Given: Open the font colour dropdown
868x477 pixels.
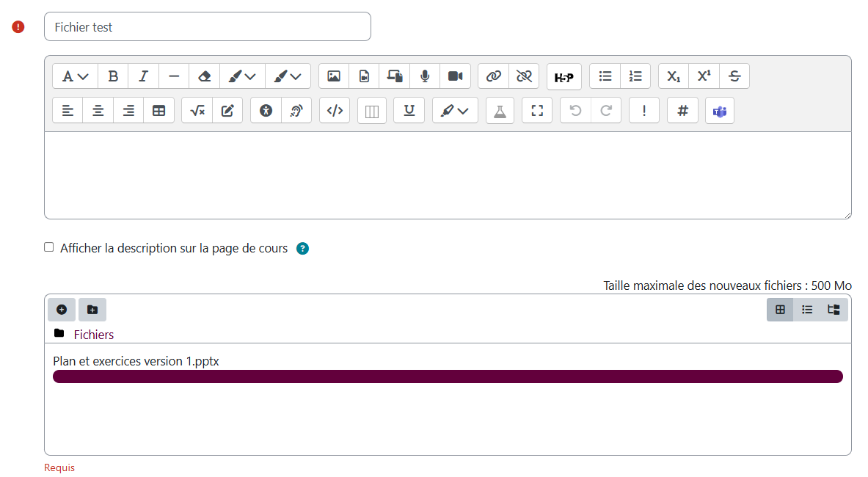Looking at the screenshot, I should coord(241,76).
